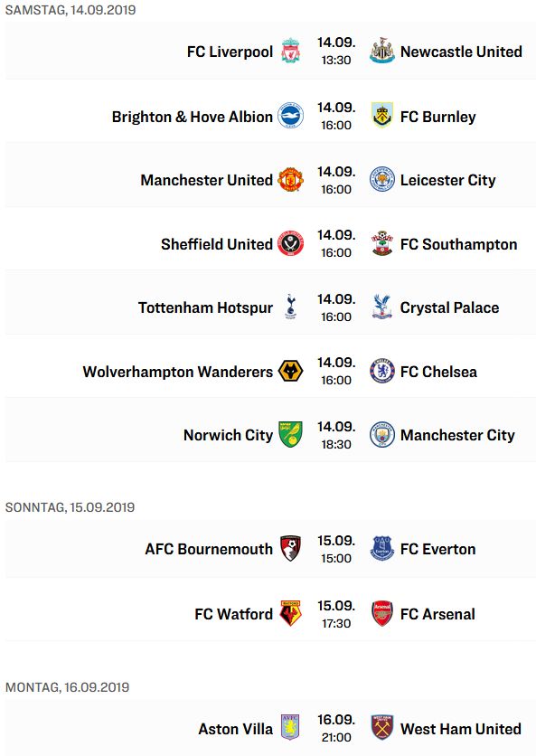The height and width of the screenshot is (756, 536).
Task: Click the Manchester City round badge
Action: (381, 434)
